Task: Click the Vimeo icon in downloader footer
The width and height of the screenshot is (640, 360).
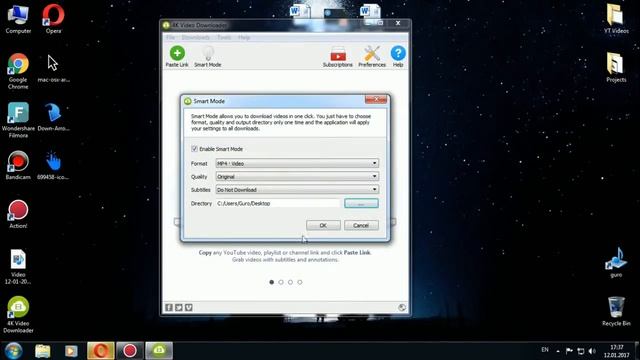Action: click(189, 307)
